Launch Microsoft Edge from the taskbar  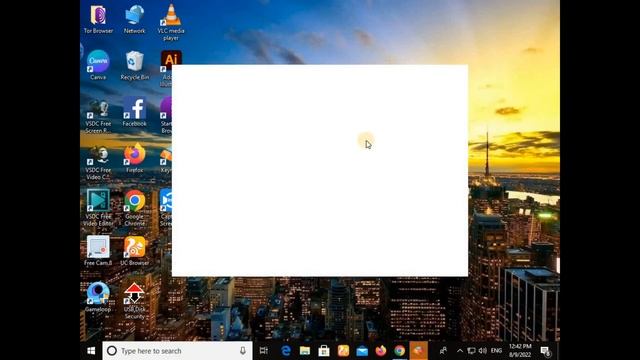(286, 351)
